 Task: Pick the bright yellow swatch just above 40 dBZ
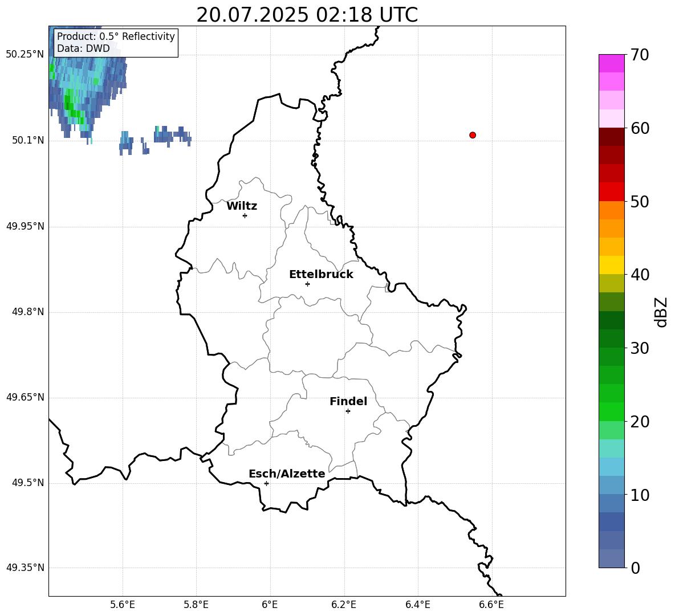(x=611, y=265)
